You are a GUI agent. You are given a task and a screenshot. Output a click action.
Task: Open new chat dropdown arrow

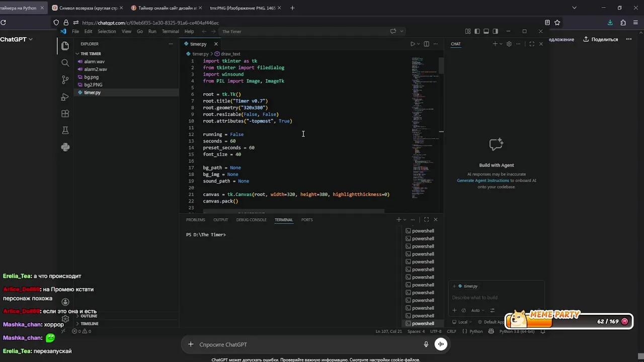click(x=501, y=44)
